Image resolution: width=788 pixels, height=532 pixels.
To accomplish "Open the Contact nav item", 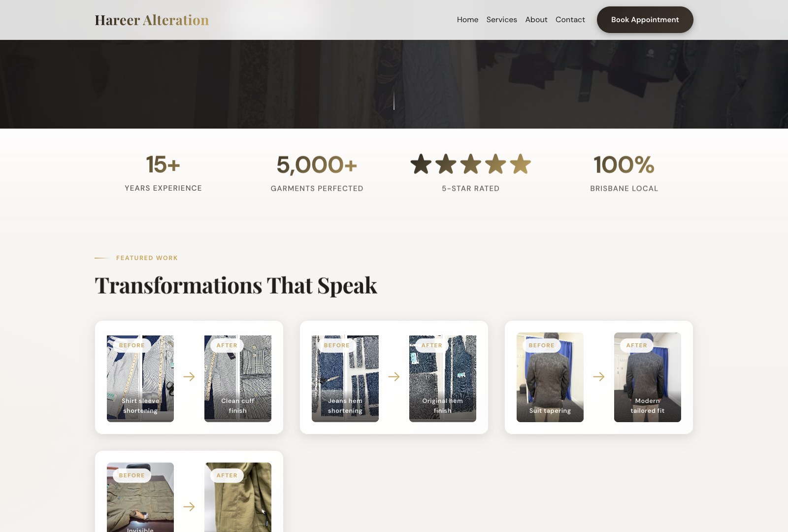I will pos(570,20).
